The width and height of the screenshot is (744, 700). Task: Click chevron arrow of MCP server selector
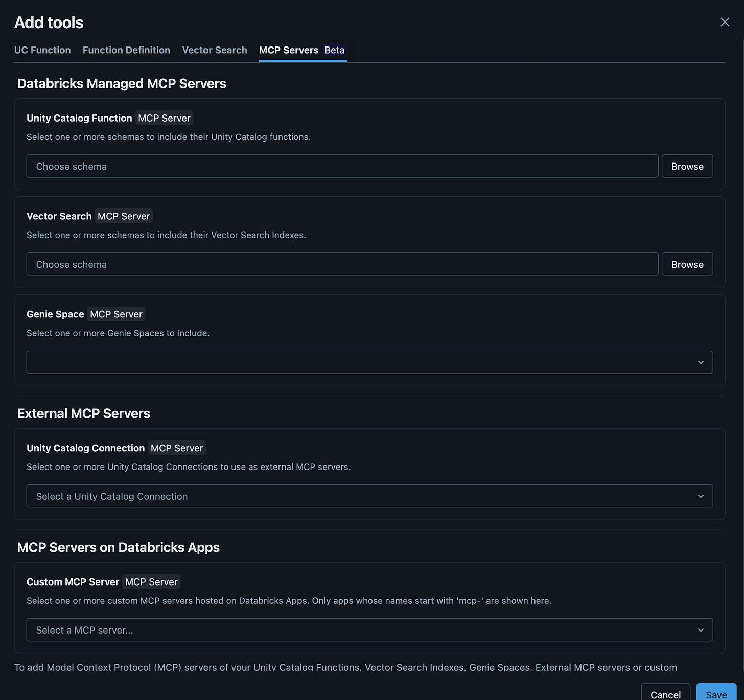tap(701, 630)
